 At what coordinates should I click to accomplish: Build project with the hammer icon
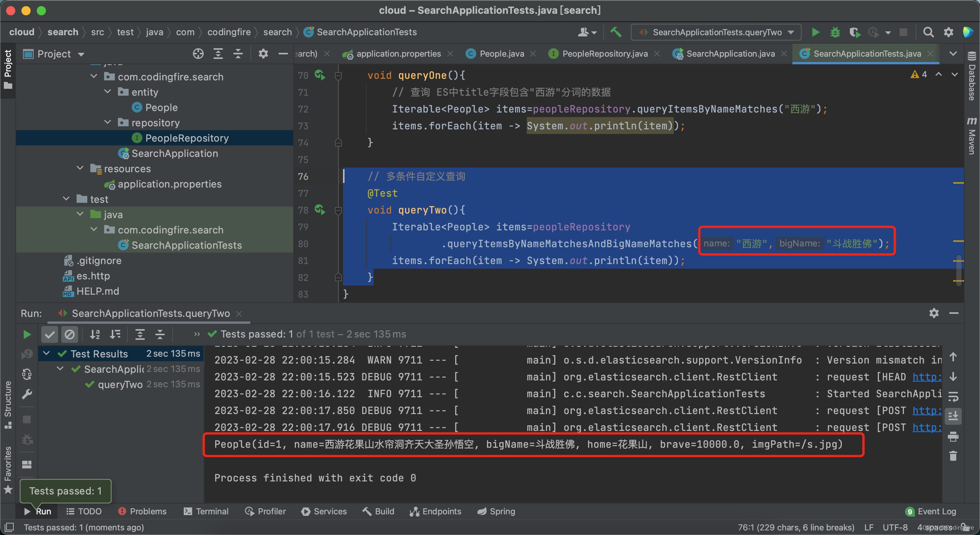(616, 32)
